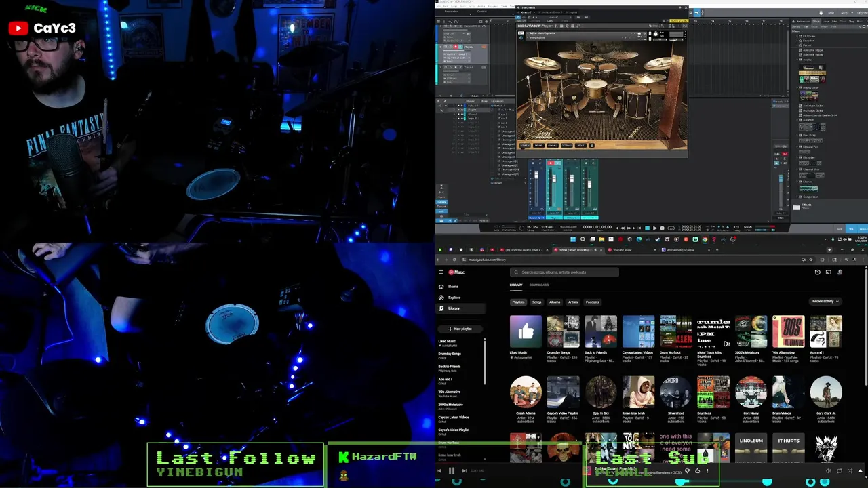868x488 pixels.
Task: Like the currently playing song
Action: click(x=697, y=470)
